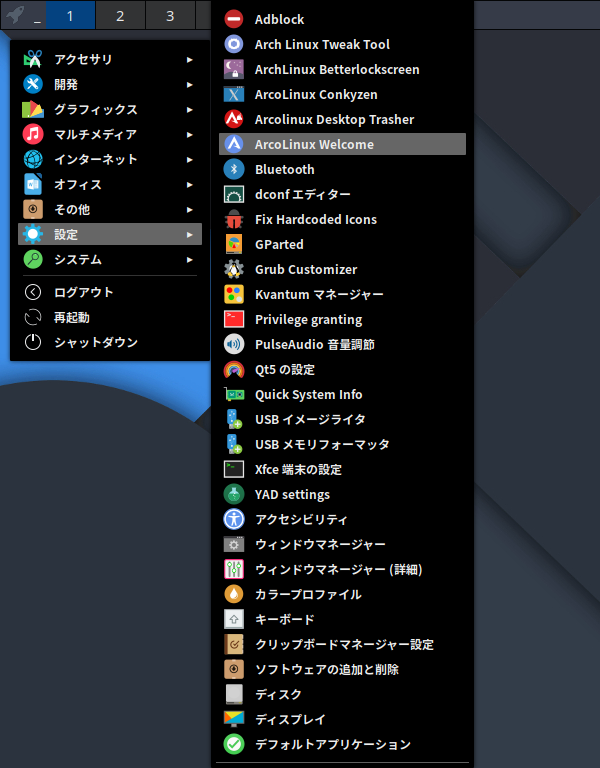Viewport: 600px width, 768px height.
Task: Open the 開発 category label
Action: pos(66,84)
